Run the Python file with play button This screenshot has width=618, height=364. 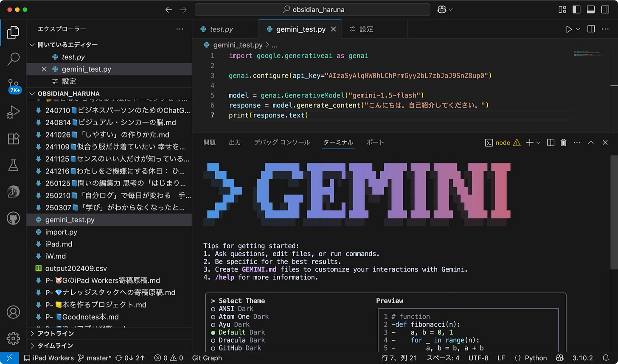(x=569, y=29)
